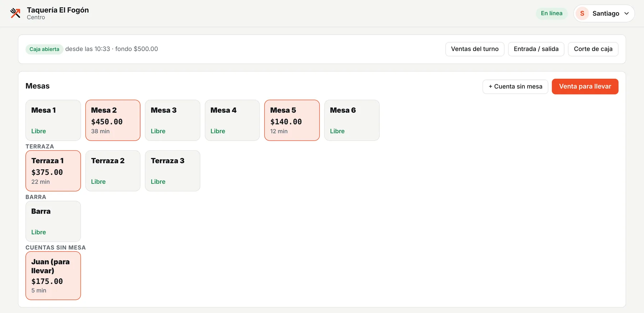The width and height of the screenshot is (644, 313).
Task: Start the Corte de caja
Action: (x=593, y=49)
